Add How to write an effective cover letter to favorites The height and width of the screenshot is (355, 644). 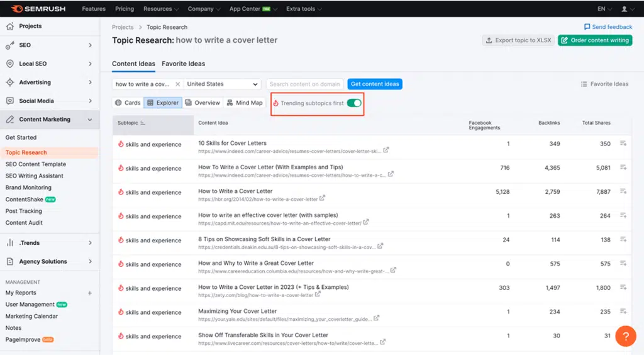point(623,215)
